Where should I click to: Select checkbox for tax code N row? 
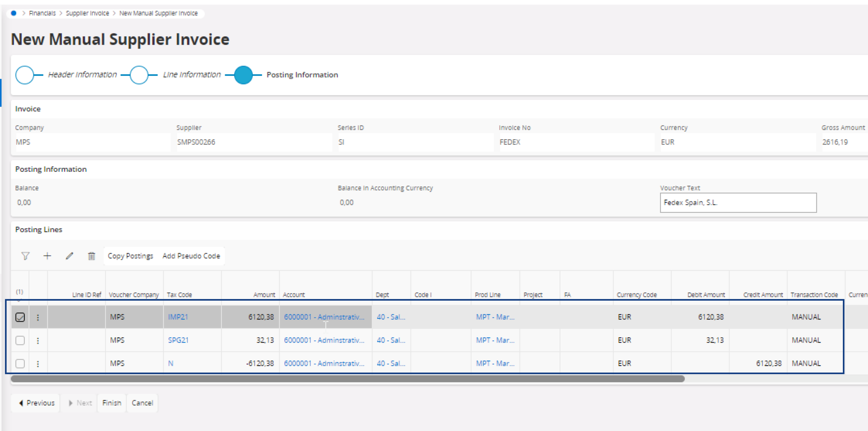pos(20,364)
